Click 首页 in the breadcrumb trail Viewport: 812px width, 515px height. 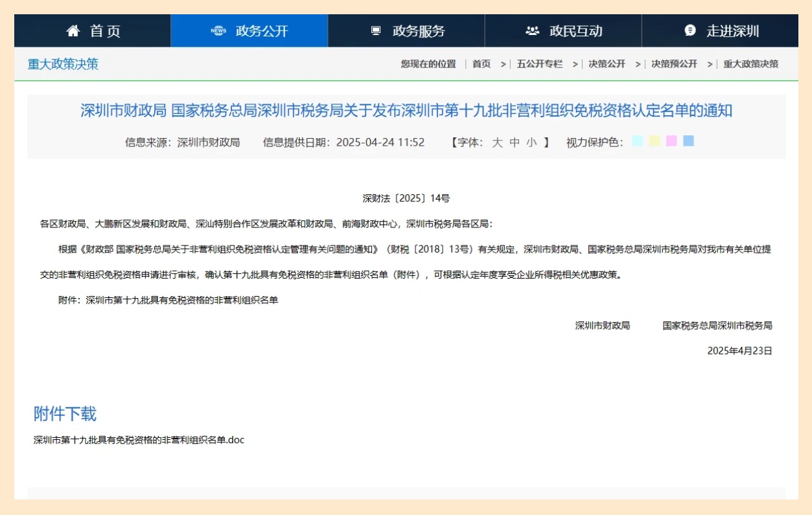pos(481,64)
